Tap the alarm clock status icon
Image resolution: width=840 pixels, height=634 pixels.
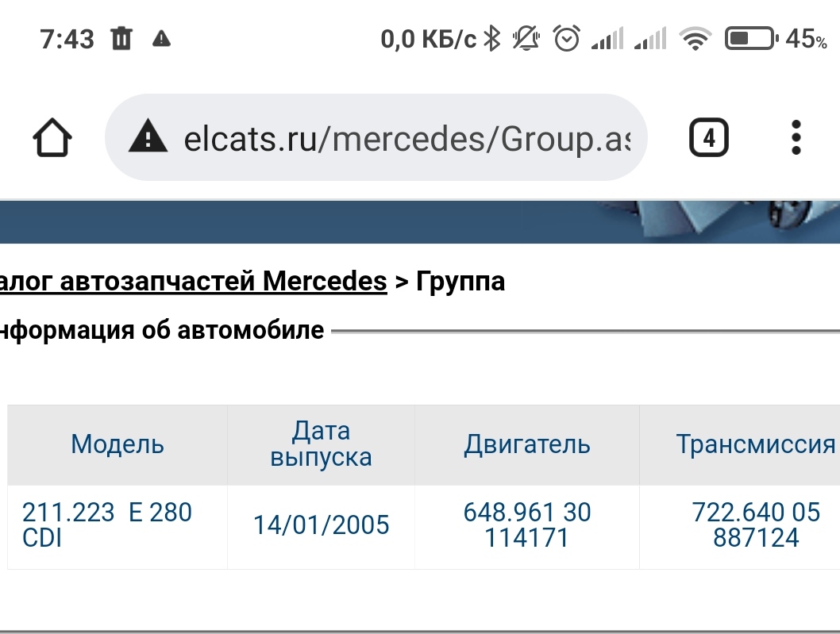click(x=566, y=38)
